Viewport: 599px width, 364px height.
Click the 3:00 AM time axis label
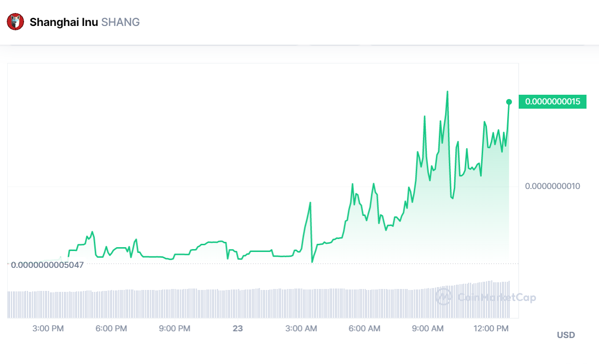pos(301,329)
